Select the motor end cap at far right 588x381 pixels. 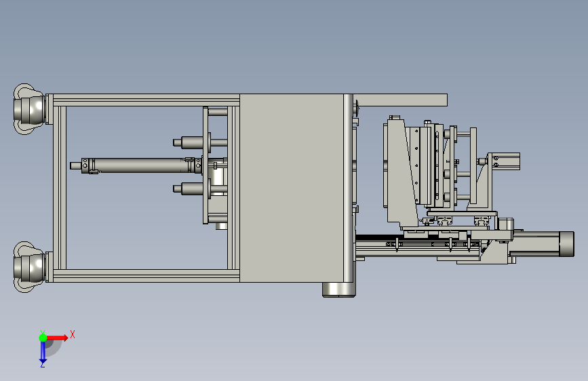point(566,244)
